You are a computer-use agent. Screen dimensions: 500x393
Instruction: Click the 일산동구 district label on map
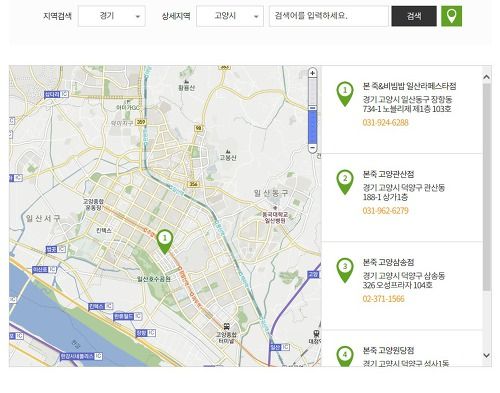(271, 193)
